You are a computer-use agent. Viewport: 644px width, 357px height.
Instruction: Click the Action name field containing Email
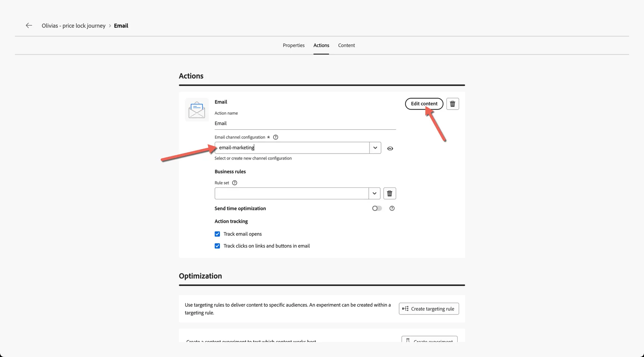(x=305, y=123)
